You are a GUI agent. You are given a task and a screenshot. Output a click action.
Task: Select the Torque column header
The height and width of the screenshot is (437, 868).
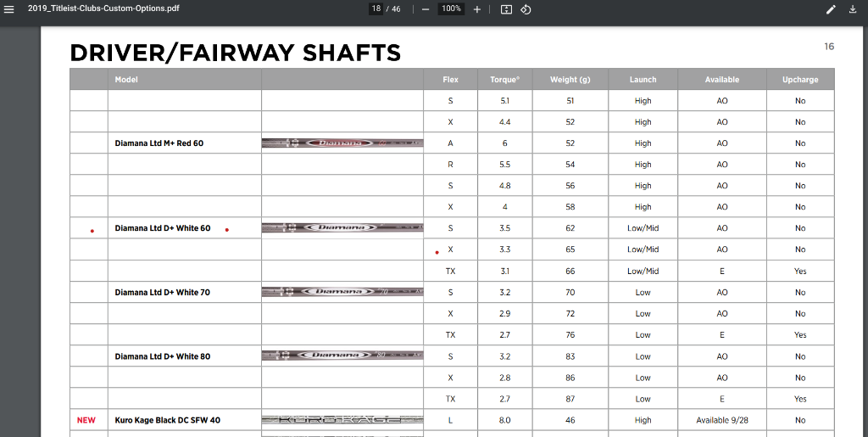tap(505, 79)
